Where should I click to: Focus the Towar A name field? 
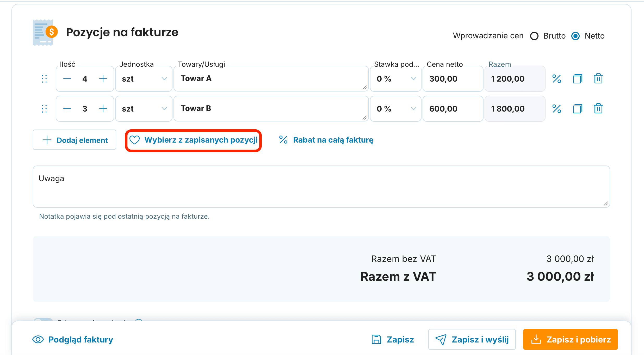click(271, 79)
